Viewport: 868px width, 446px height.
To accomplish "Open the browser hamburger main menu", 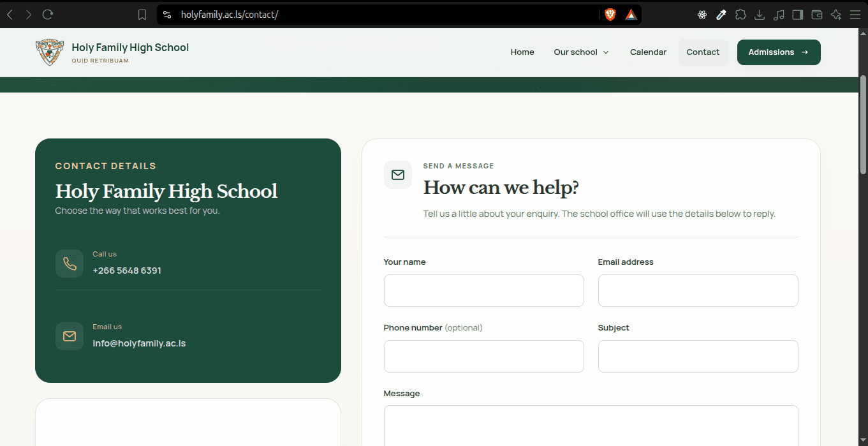I will [855, 15].
